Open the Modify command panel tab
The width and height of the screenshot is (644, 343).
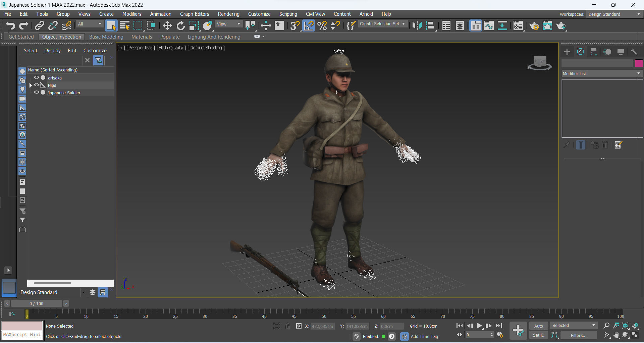(580, 52)
